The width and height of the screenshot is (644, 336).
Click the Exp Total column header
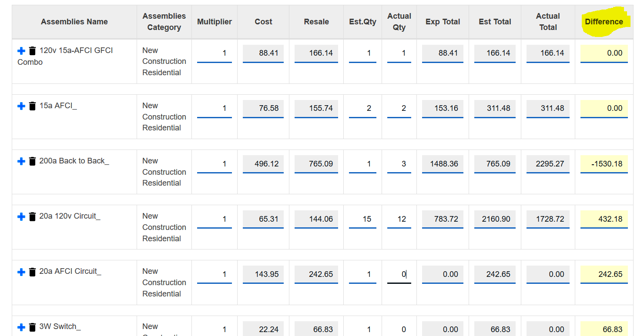(443, 22)
